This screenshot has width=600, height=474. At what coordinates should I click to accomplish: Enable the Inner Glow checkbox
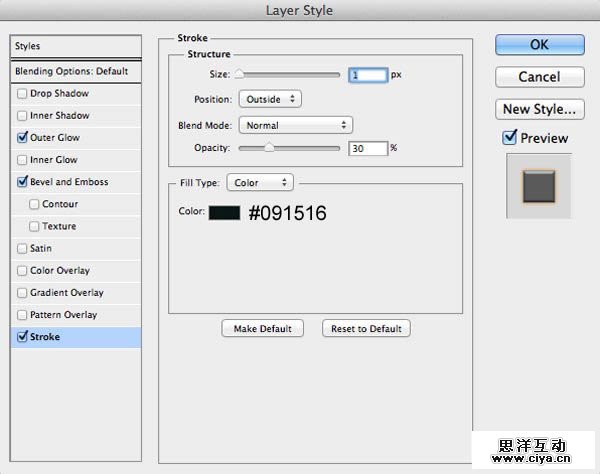click(x=23, y=160)
